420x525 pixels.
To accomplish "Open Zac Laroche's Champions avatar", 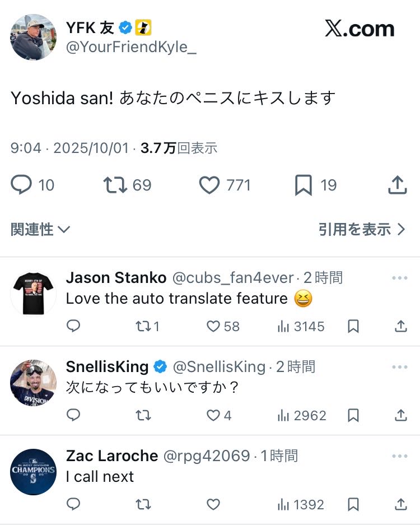I will pos(33,472).
